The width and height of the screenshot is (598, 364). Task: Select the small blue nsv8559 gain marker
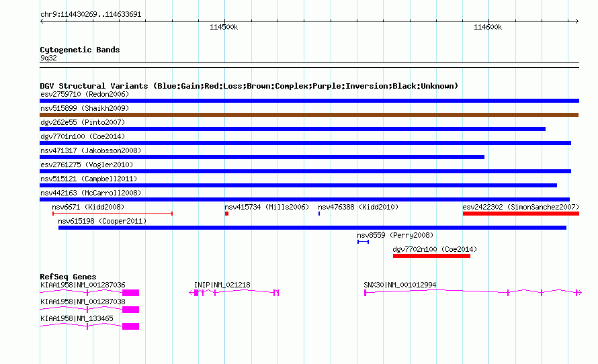pyautogui.click(x=363, y=242)
